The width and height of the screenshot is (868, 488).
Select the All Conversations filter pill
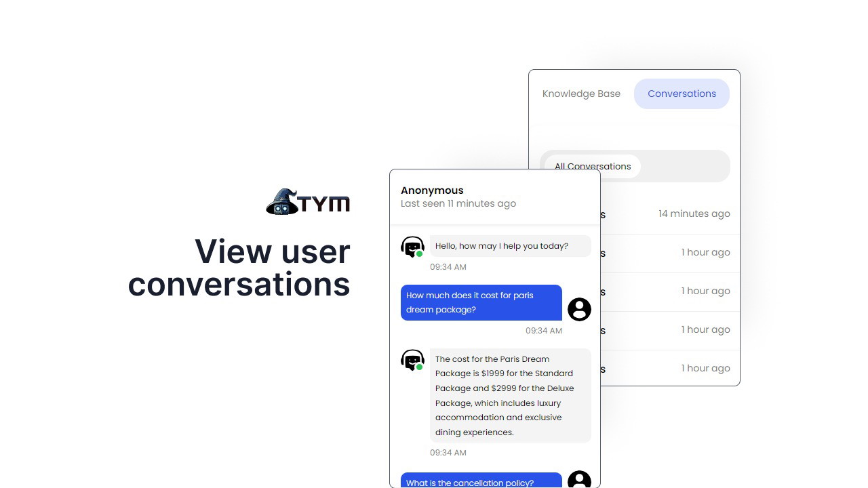point(592,166)
